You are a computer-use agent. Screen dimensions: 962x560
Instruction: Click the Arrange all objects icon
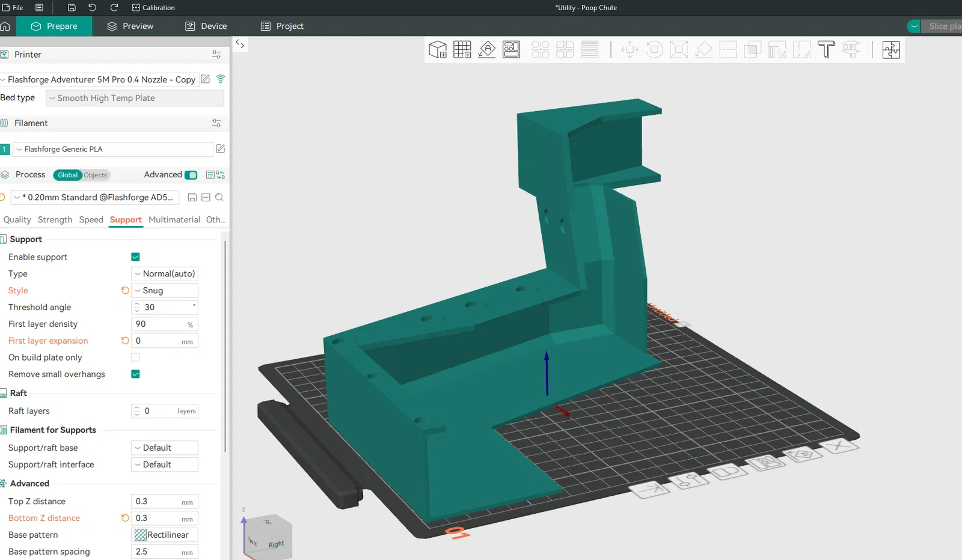(x=512, y=49)
